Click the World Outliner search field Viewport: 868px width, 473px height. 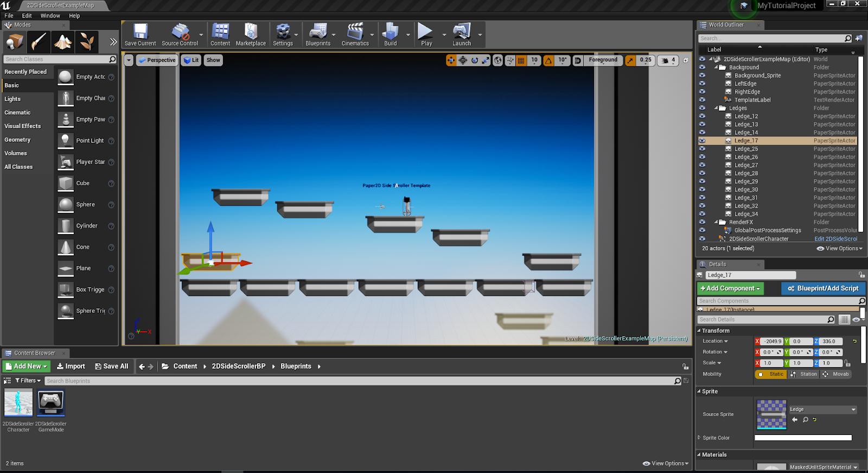click(x=775, y=39)
